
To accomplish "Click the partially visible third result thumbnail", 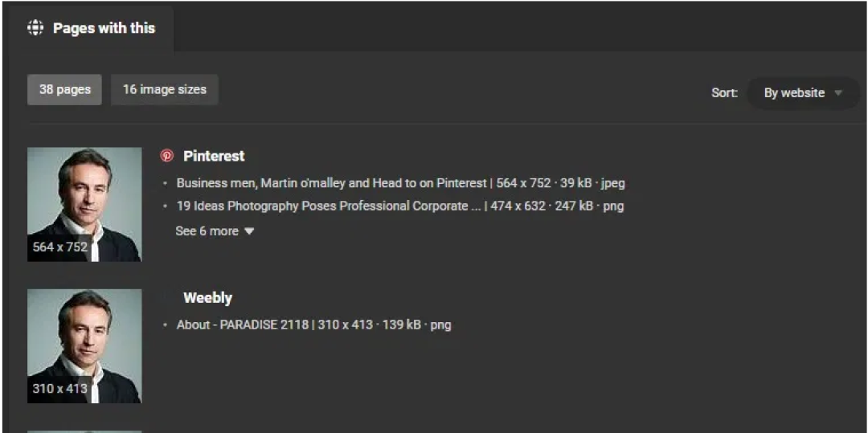I will tap(84, 431).
